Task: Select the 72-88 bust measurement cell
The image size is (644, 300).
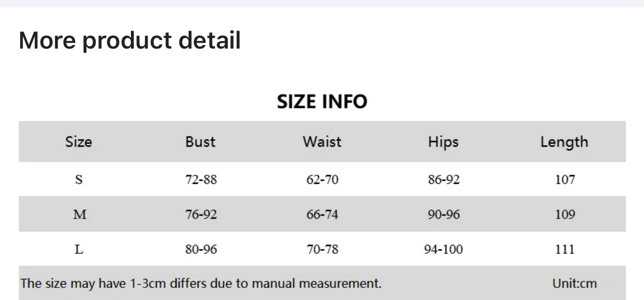Action: click(x=201, y=179)
